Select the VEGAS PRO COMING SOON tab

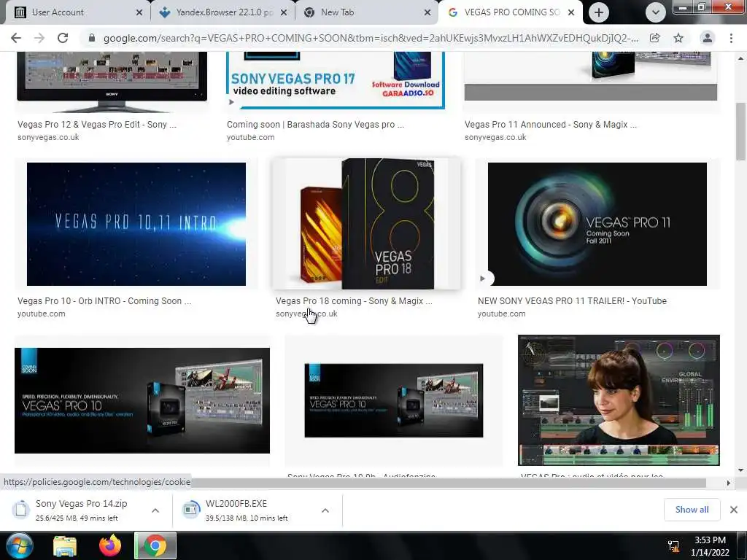pos(510,12)
